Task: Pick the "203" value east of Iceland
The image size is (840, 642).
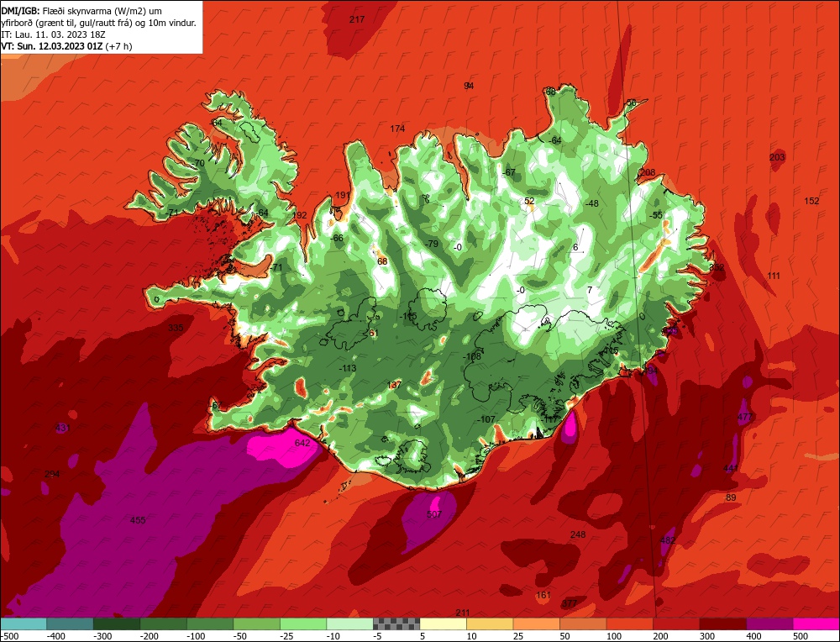Action: pyautogui.click(x=777, y=157)
